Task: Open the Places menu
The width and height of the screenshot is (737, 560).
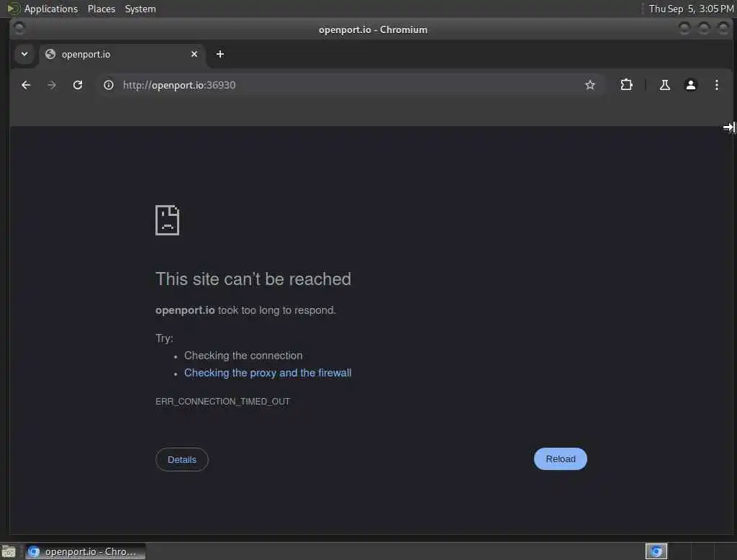Action: [x=101, y=9]
